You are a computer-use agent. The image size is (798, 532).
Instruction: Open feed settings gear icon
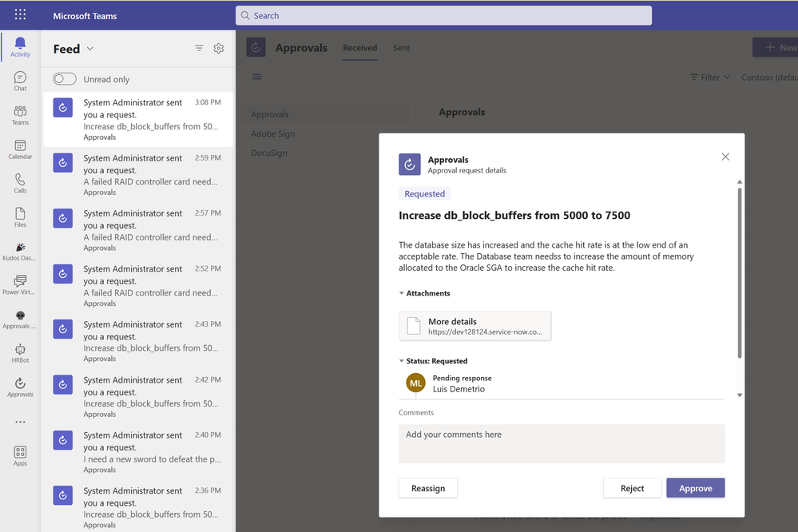[218, 48]
